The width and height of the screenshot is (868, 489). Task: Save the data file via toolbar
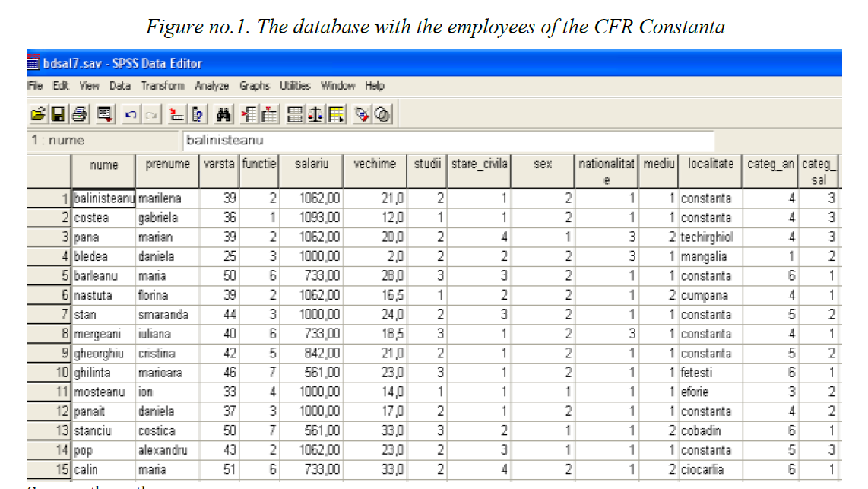tap(58, 114)
